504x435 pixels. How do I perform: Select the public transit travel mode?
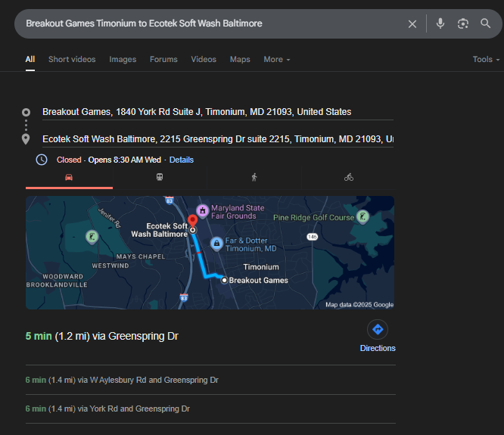160,177
